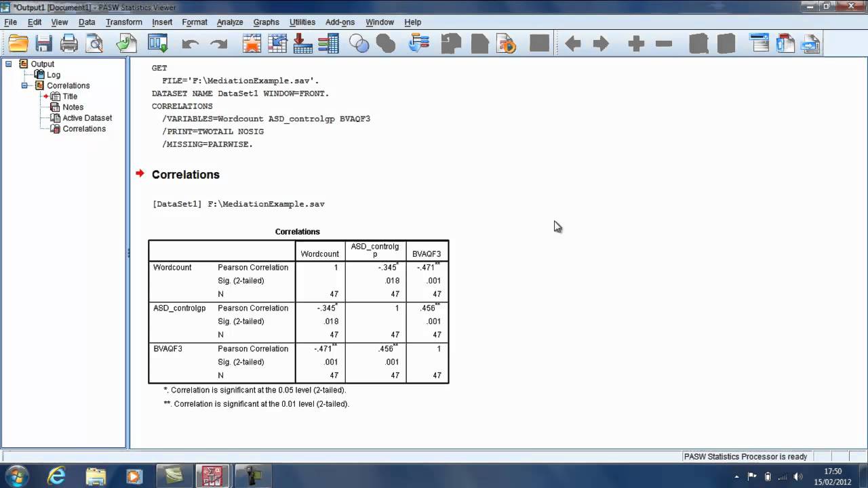Click the Insert Text page icon with orange circle

click(x=507, y=44)
